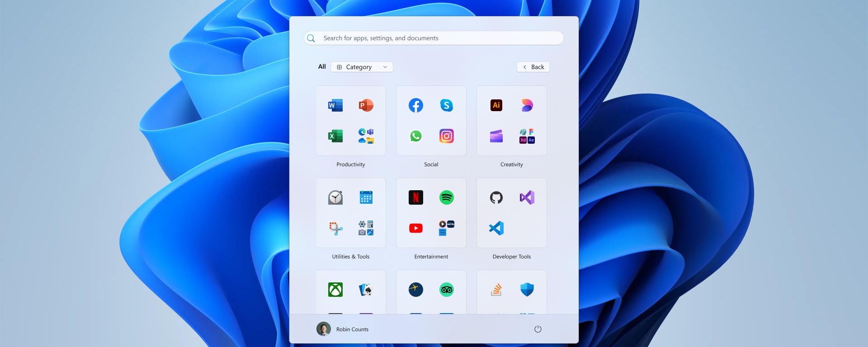Launch the Calendar app
The width and height of the screenshot is (868, 347).
click(x=366, y=197)
